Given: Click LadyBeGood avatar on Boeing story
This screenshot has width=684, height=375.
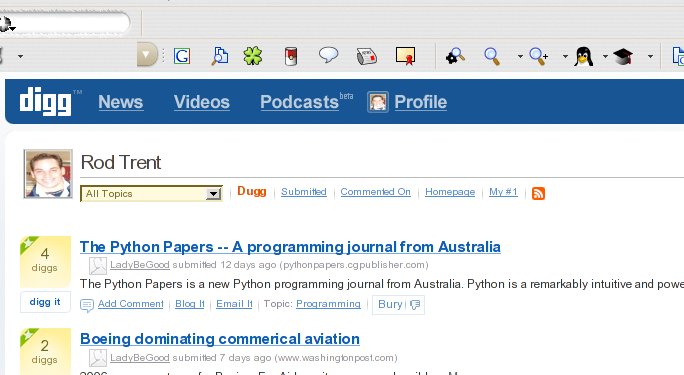Looking at the screenshot, I should pos(98,358).
